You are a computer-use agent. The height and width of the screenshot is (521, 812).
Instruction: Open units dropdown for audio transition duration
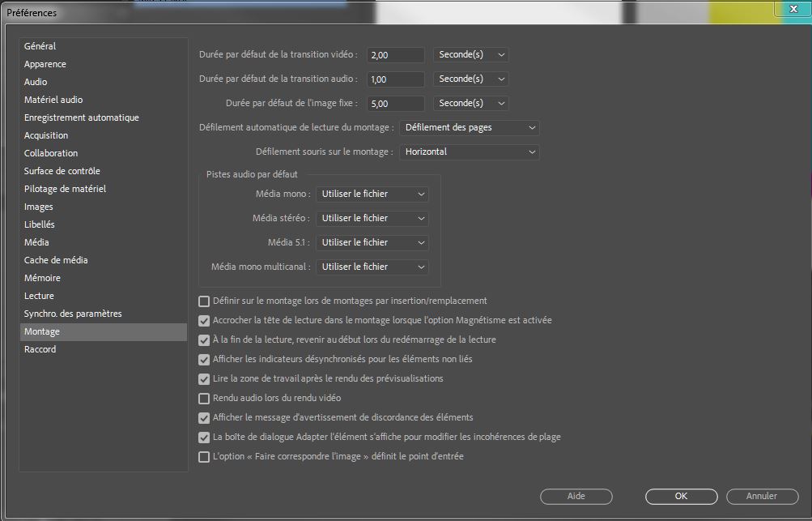[x=470, y=79]
